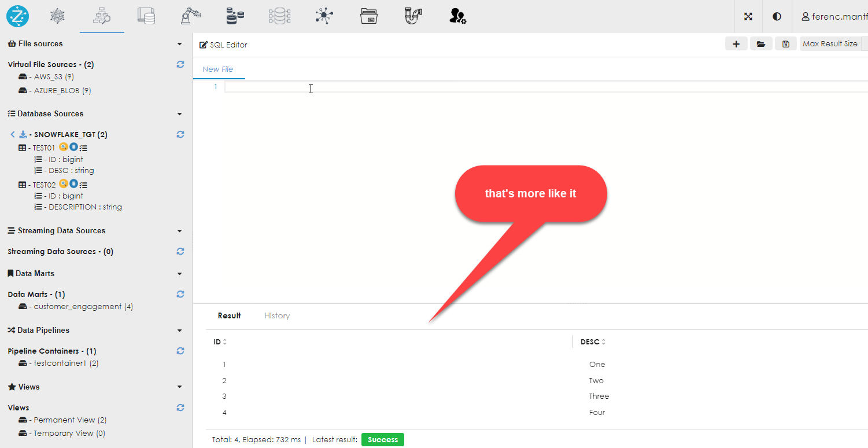Open the Zetaris logo home icon

click(x=17, y=16)
